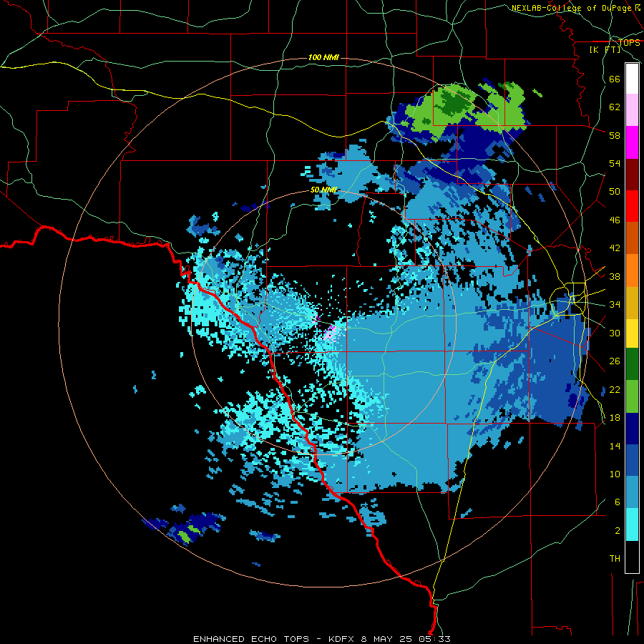
Task: Click the gold legend swatch
Action: (632, 303)
